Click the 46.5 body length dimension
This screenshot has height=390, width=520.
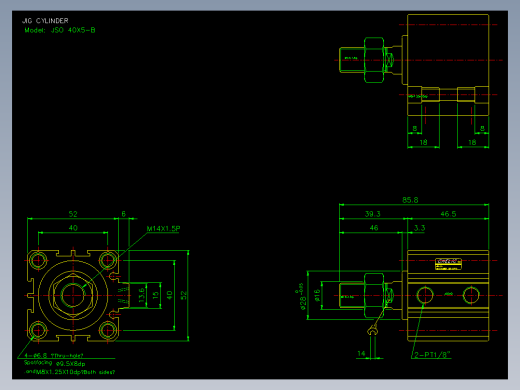(448, 214)
